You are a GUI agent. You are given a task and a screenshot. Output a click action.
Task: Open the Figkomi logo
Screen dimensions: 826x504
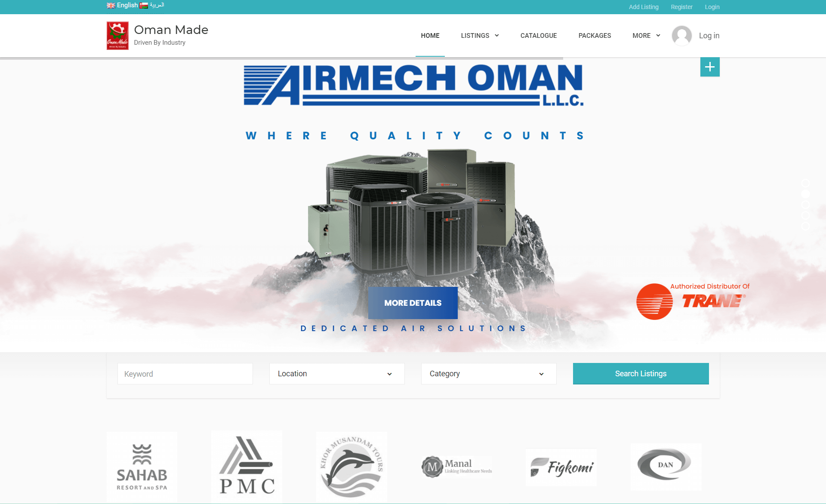[x=561, y=467]
